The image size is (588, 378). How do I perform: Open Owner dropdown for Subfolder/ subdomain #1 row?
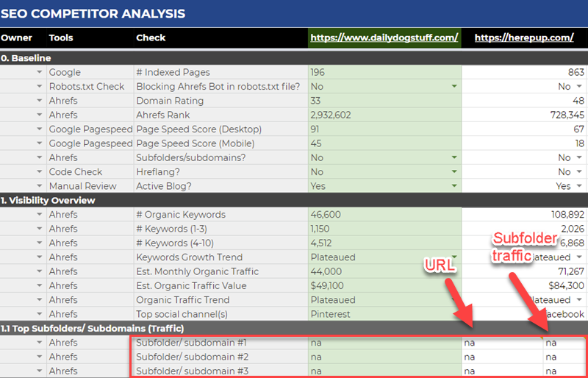(x=39, y=343)
